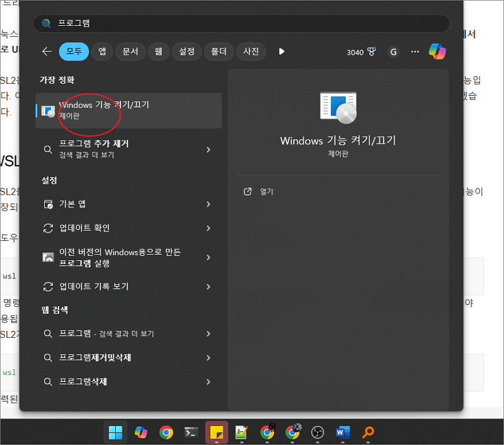Screen dimensions: 504x445
Task: Select the 설정 filter tab
Action: [186, 52]
